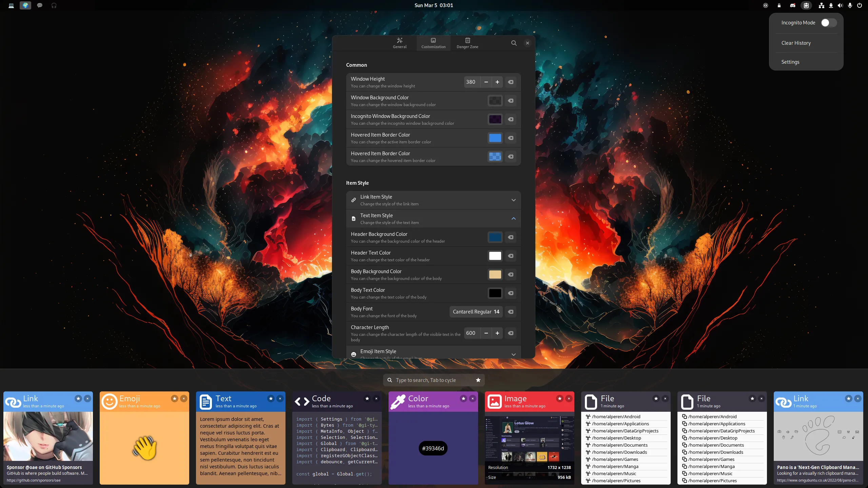
Task: Toggle Incognito Mode switch
Action: pyautogui.click(x=828, y=23)
